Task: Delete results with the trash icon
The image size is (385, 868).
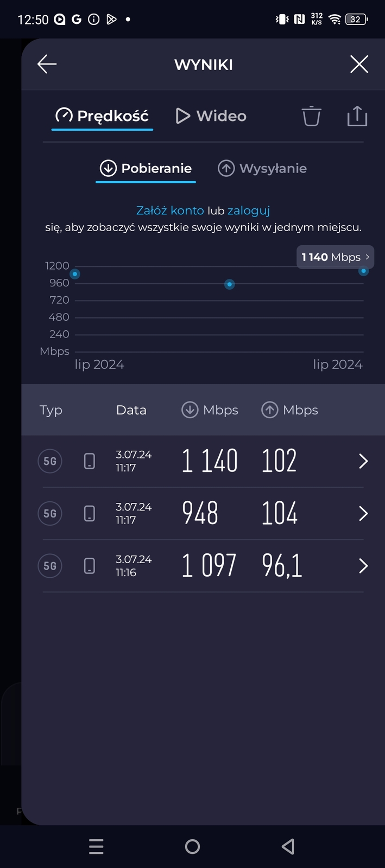Action: (311, 116)
